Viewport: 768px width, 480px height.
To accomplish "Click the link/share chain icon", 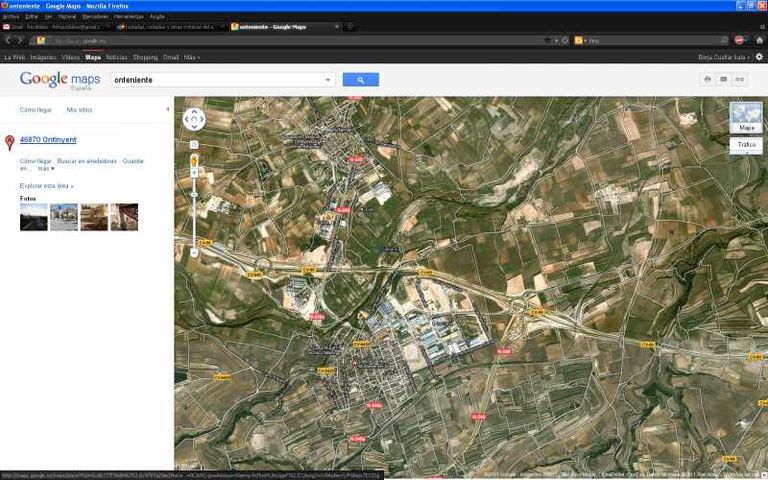I will (740, 79).
